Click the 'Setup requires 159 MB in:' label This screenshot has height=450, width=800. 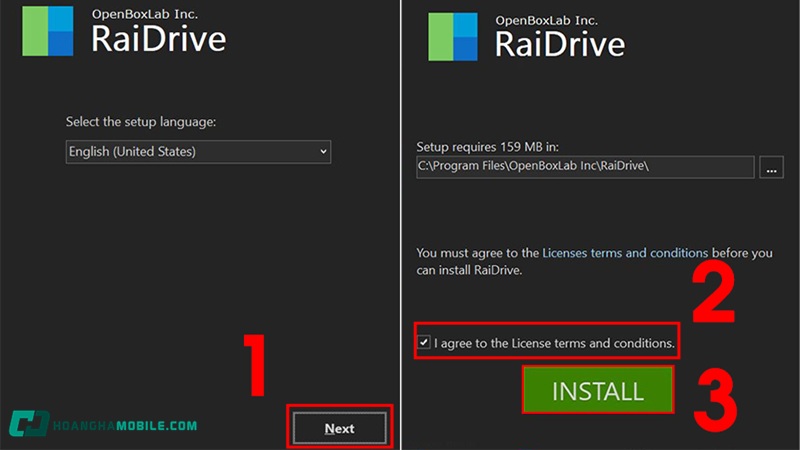pyautogui.click(x=487, y=144)
